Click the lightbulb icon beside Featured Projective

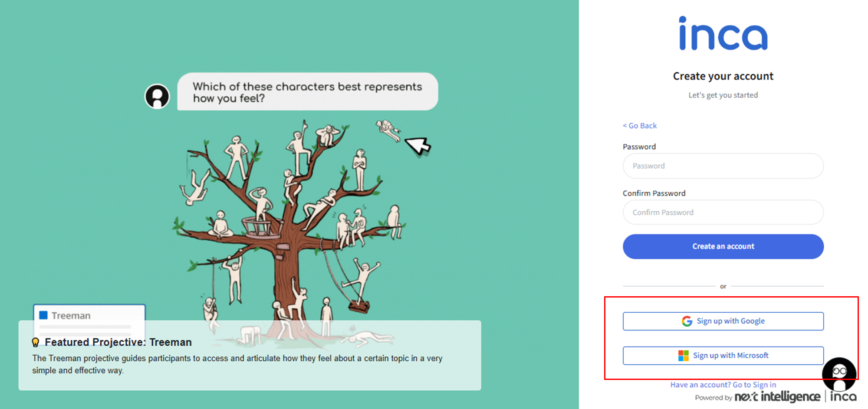click(36, 342)
